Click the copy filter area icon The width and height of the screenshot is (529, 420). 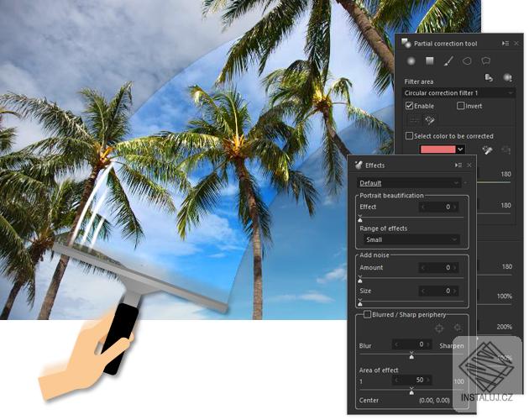point(489,78)
